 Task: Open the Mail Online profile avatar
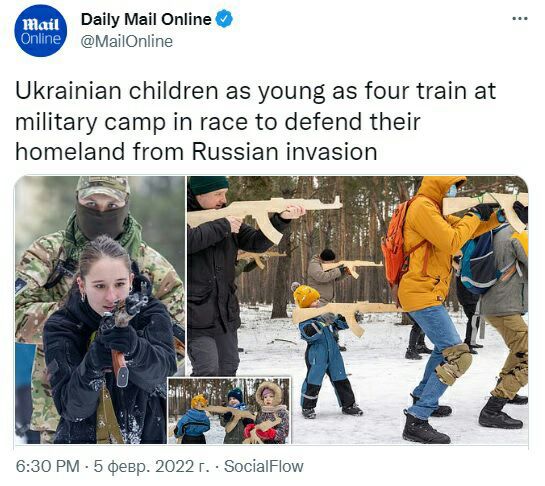coord(41,31)
